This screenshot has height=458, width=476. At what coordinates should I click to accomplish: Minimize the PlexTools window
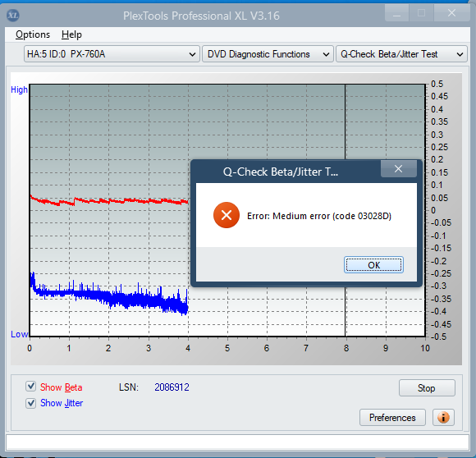coord(396,13)
